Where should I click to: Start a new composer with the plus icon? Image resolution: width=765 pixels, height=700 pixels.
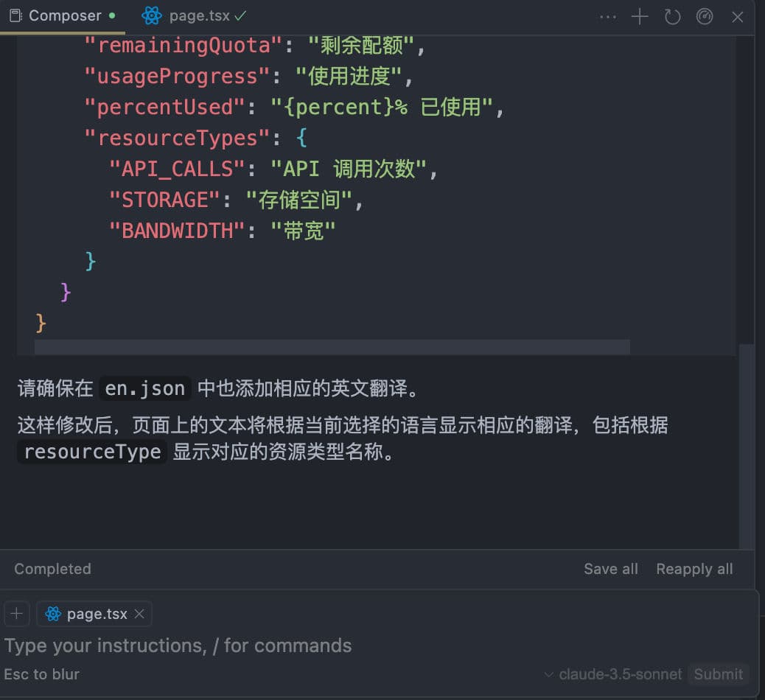tap(640, 15)
